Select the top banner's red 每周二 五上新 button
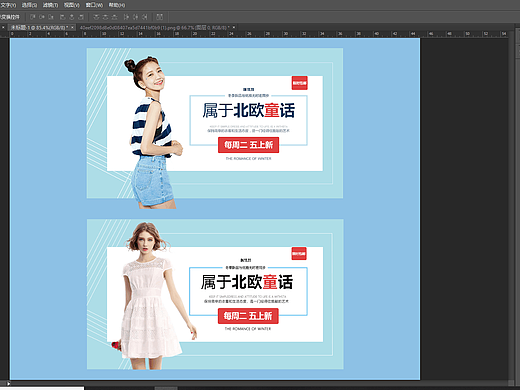The height and width of the screenshot is (390, 520). 248,145
